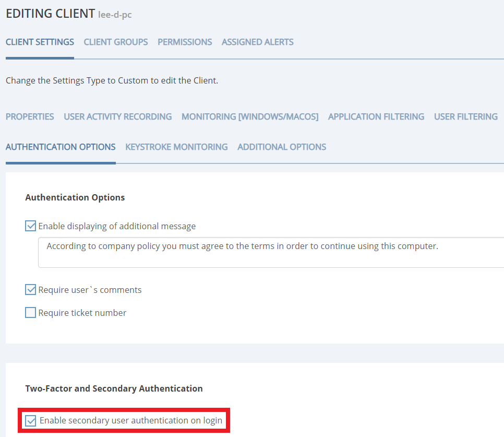Viewport: 504px width, 437px height.
Task: Go to the Assigned Alerts tab
Action: coord(257,42)
